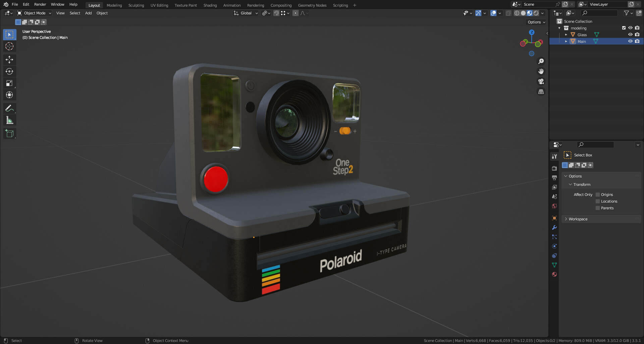Open the Global transform orientation dropdown
This screenshot has width=644, height=344.
tap(246, 13)
